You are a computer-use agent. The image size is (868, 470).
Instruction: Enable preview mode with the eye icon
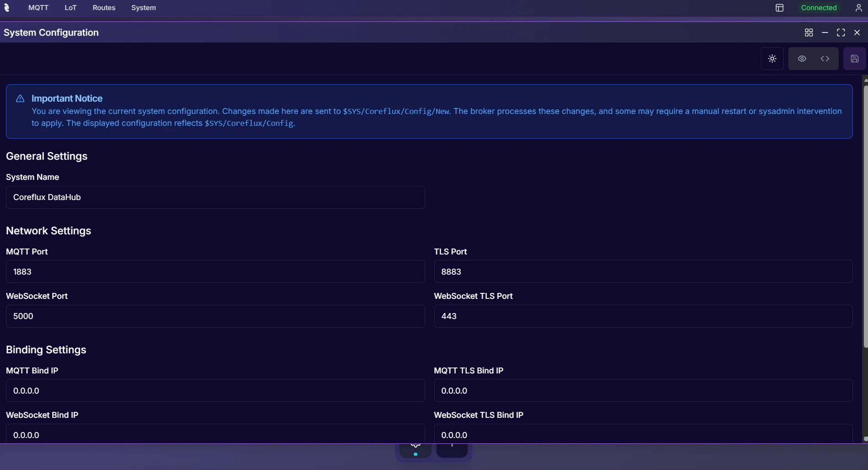[x=802, y=59]
